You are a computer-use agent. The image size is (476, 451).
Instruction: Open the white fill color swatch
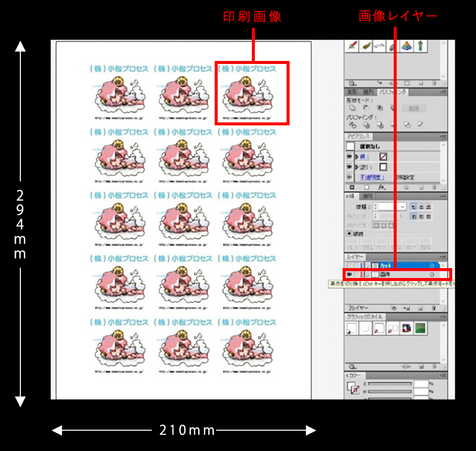point(383,167)
